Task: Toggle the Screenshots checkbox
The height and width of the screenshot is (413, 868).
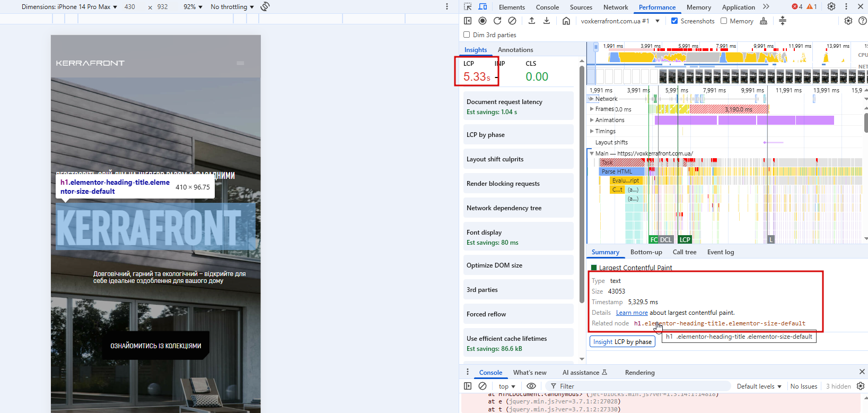Action: (674, 21)
